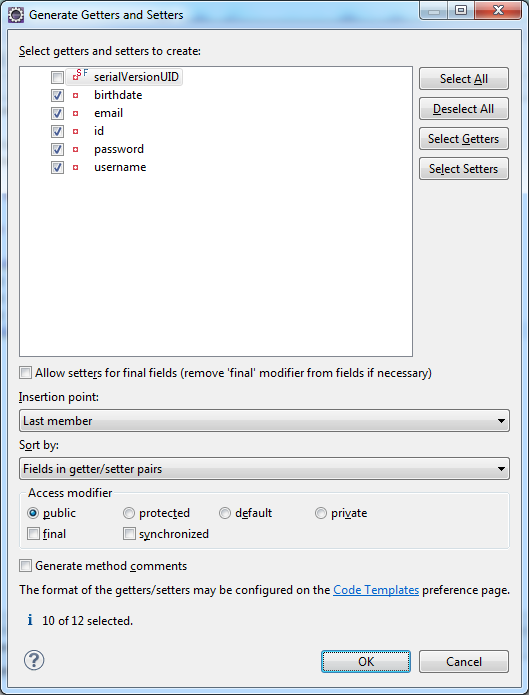Click the field icon next to id
529x695 pixels.
coord(75,131)
